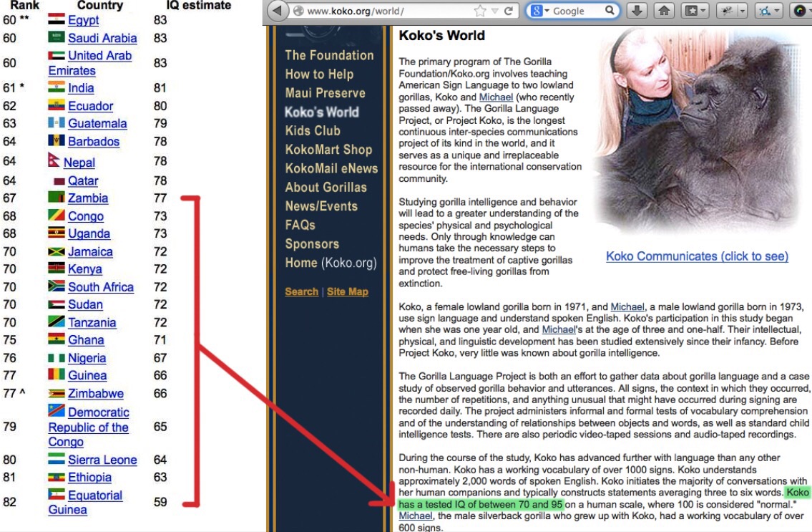The image size is (812, 532).
Task: Open the Site Map link
Action: point(348,291)
